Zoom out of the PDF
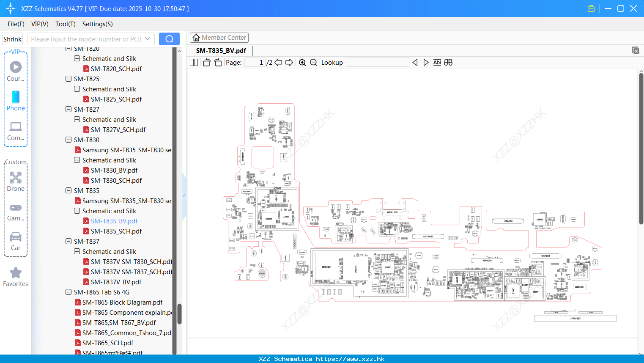Viewport: 644px width, 363px height. (313, 63)
